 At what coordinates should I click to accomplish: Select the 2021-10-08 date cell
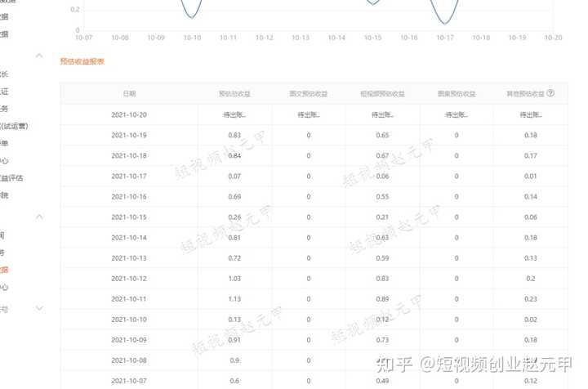(129, 360)
